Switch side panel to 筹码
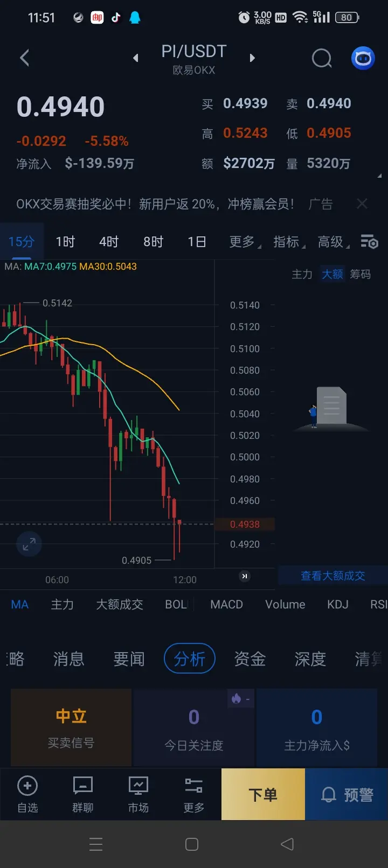The height and width of the screenshot is (868, 388). point(360,274)
